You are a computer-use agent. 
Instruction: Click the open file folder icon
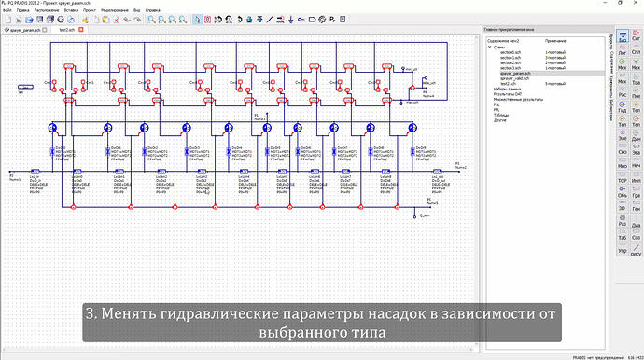pos(29,20)
